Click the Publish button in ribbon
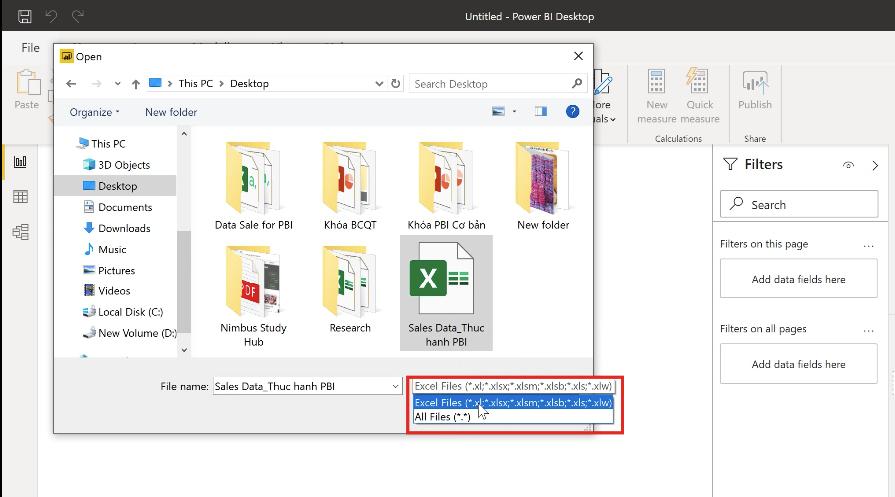The image size is (895, 497). 754,91
